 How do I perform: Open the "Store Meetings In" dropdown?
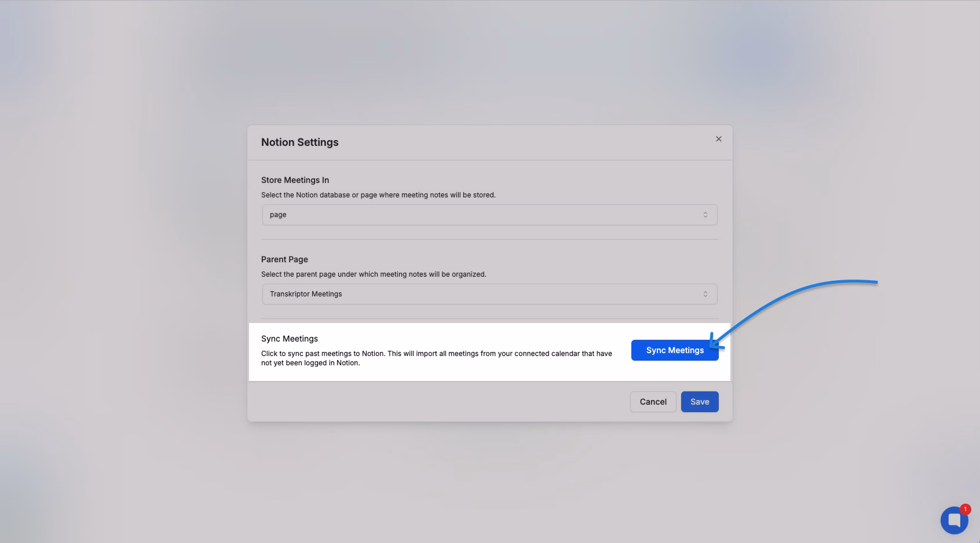click(489, 214)
